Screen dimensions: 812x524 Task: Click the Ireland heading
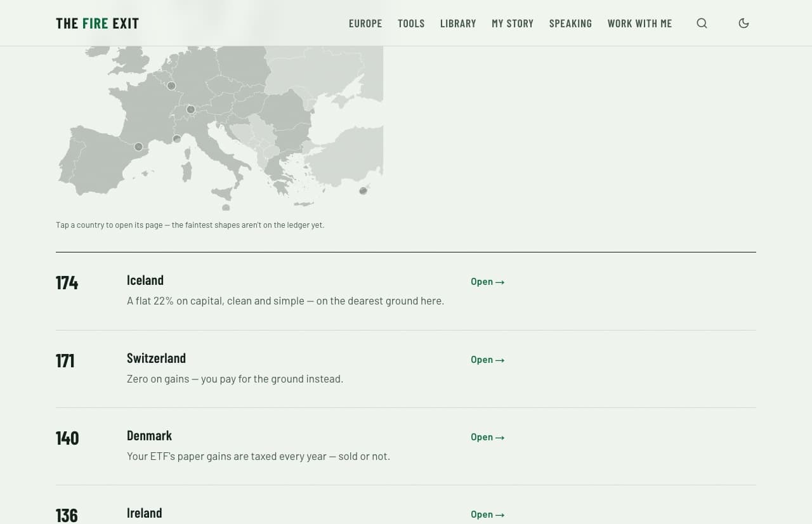(144, 513)
